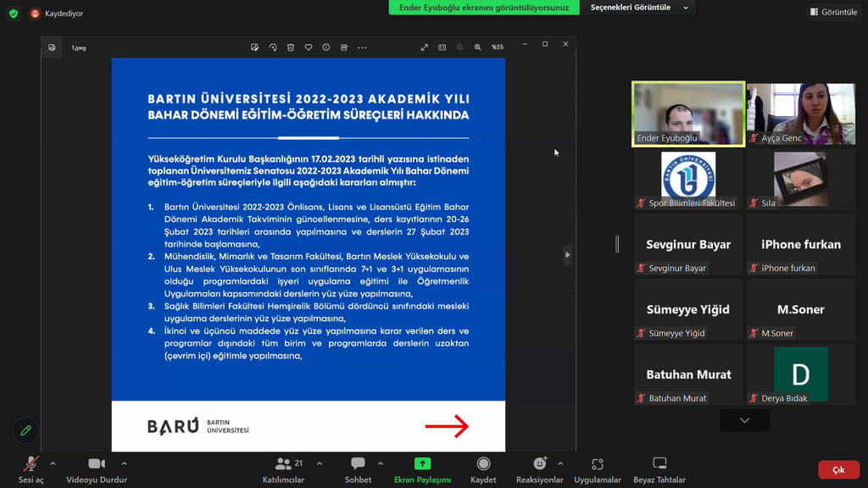Click the green annotation pencil button
This screenshot has height=488, width=868.
[25, 430]
